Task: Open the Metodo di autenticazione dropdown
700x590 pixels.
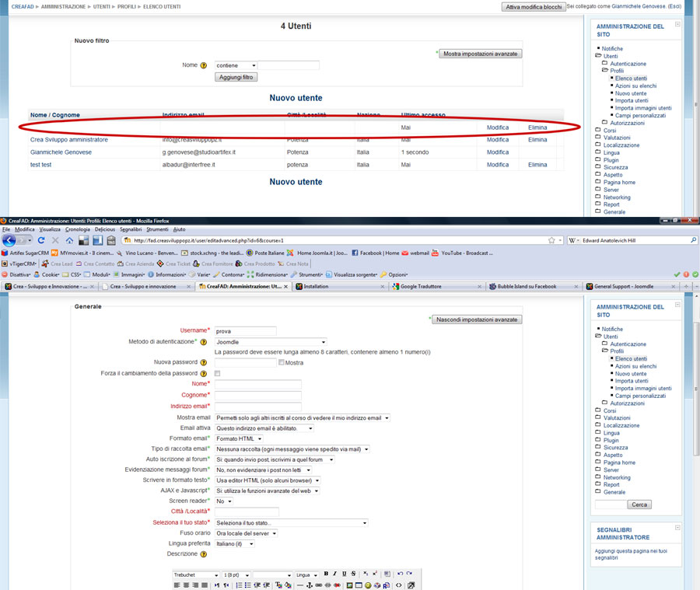Action: point(270,341)
